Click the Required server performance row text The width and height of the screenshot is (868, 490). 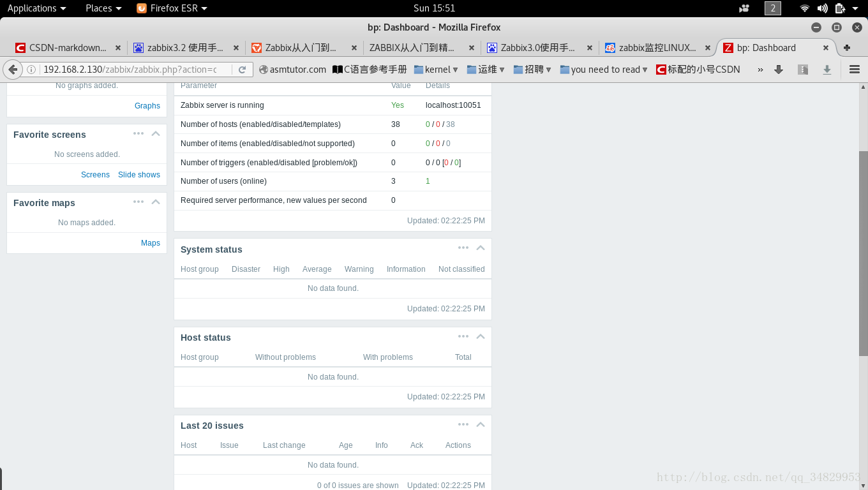click(x=274, y=200)
